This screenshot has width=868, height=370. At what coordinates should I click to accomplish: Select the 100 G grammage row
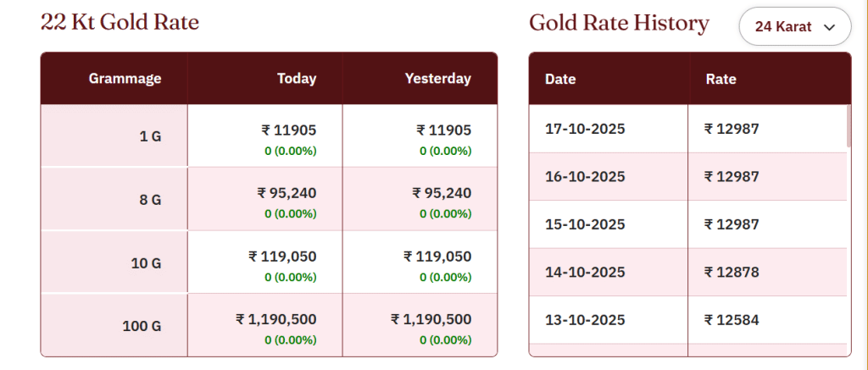[x=142, y=325]
